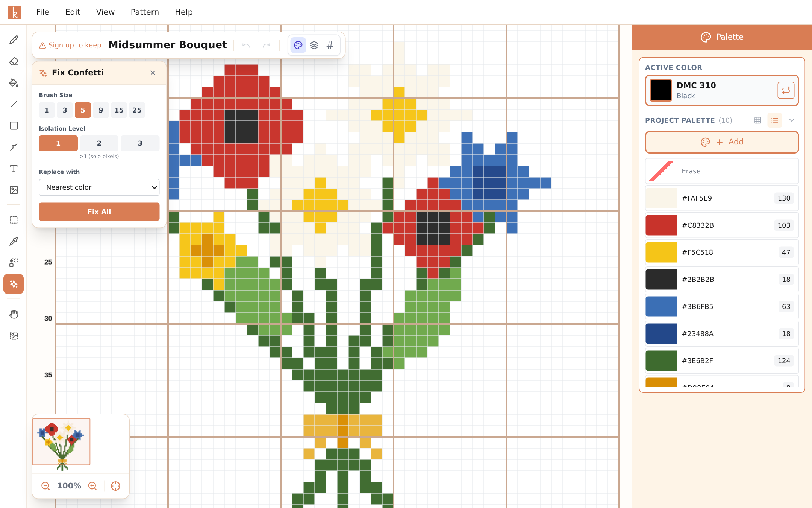Set isolation level to 1
Viewport: 812px width, 508px height.
click(x=58, y=143)
